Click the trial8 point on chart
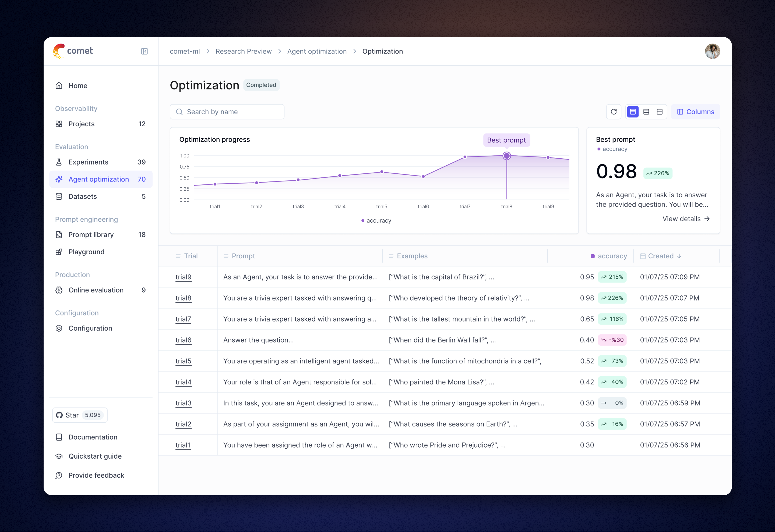775x532 pixels. [506, 156]
